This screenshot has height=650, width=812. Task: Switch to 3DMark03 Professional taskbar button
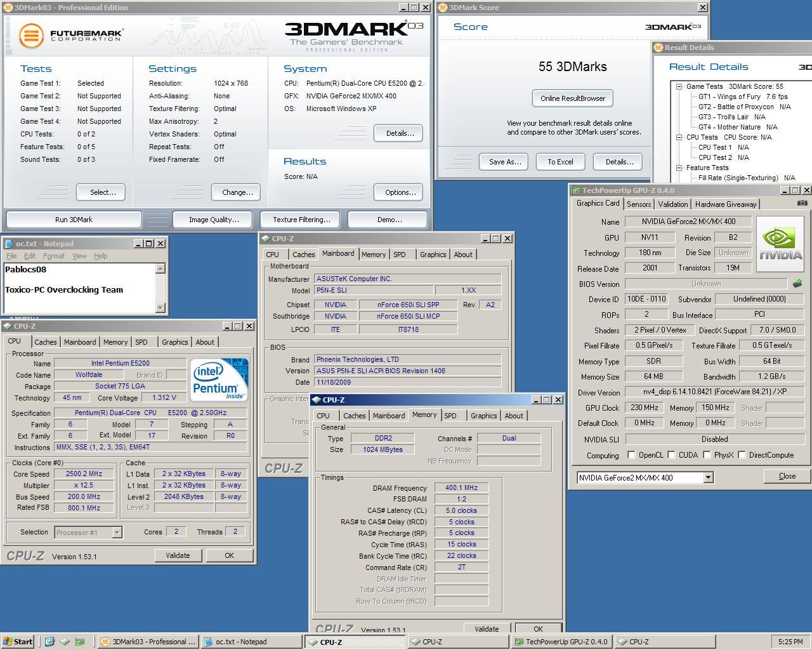click(x=148, y=642)
